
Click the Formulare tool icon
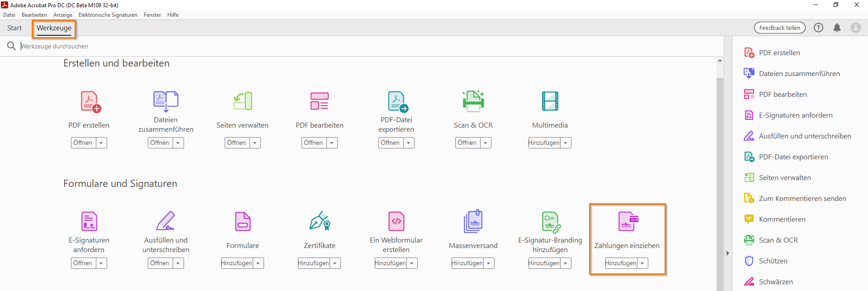[x=243, y=221]
